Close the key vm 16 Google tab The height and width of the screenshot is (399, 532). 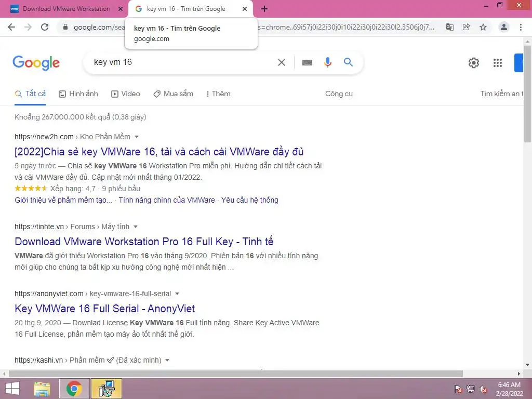coord(245,9)
